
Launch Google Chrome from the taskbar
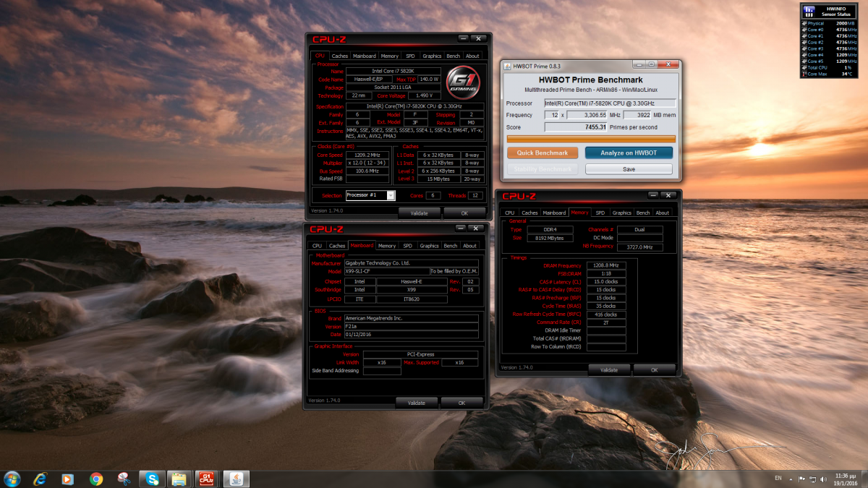click(x=95, y=479)
